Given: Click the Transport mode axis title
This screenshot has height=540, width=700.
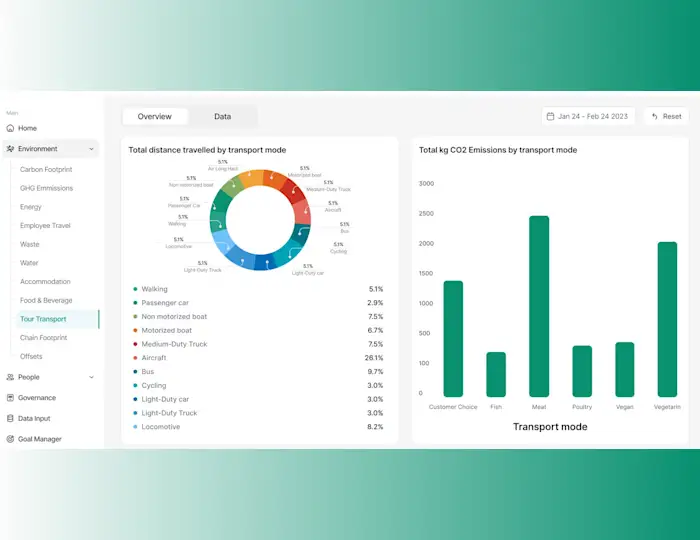Looking at the screenshot, I should click(x=550, y=427).
